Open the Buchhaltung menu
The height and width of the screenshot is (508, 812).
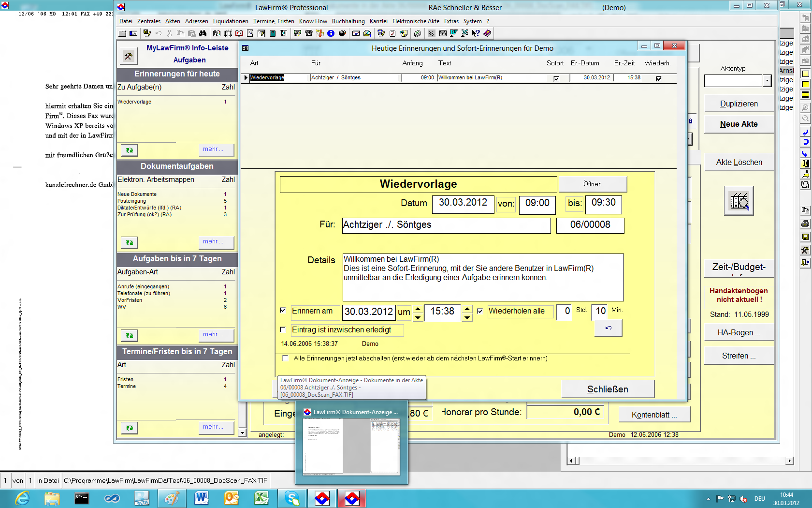(348, 21)
